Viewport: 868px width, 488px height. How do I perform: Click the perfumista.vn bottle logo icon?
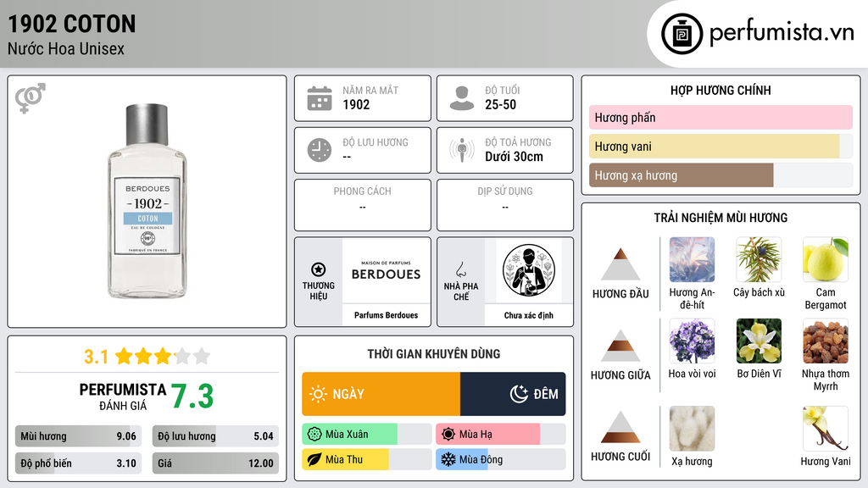click(682, 34)
